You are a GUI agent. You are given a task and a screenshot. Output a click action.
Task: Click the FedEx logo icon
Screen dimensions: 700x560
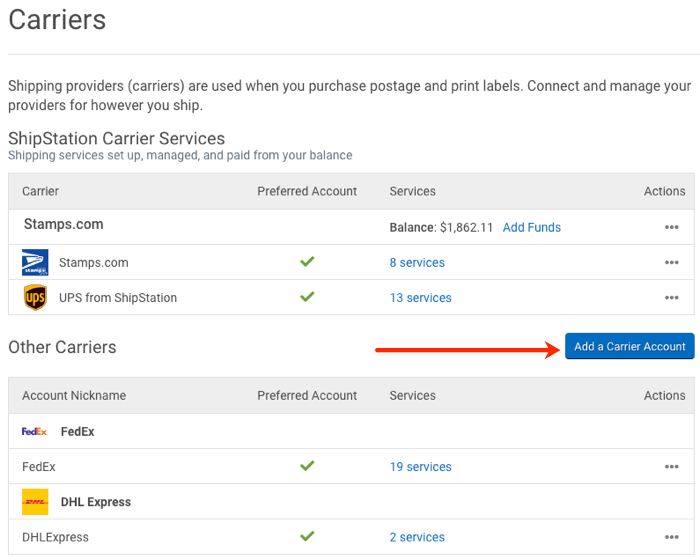34,431
